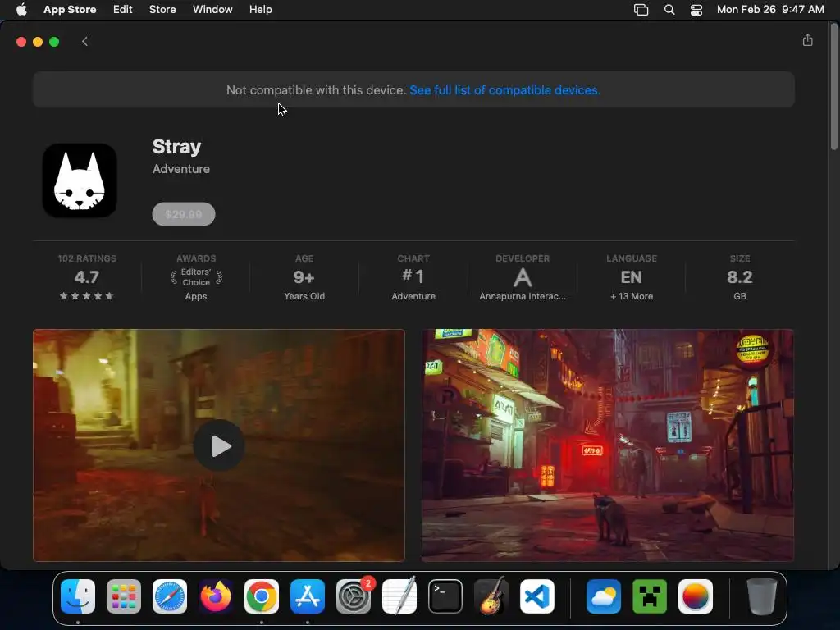The height and width of the screenshot is (630, 840).
Task: Play the Stray preview video
Action: (x=219, y=445)
